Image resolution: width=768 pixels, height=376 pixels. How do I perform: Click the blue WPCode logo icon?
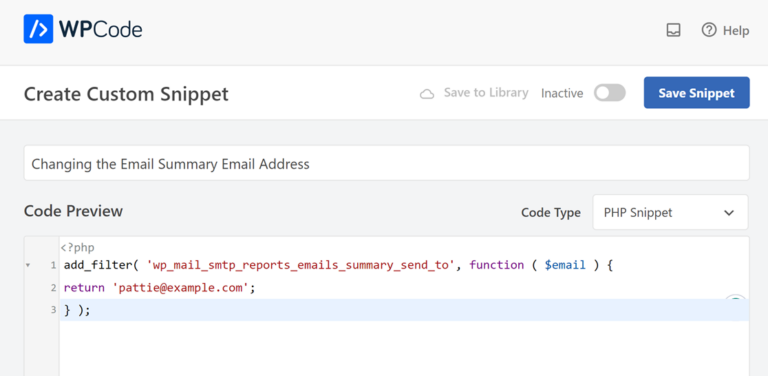(x=38, y=29)
